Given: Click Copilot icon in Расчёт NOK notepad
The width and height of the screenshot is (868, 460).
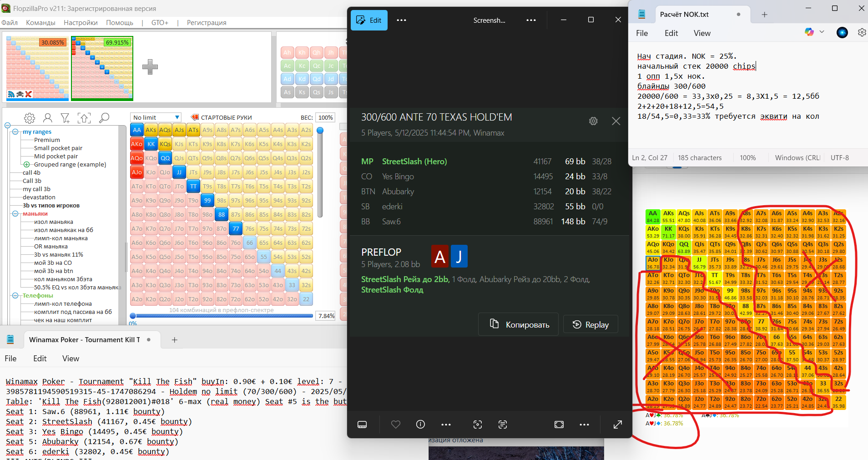Looking at the screenshot, I should (809, 32).
